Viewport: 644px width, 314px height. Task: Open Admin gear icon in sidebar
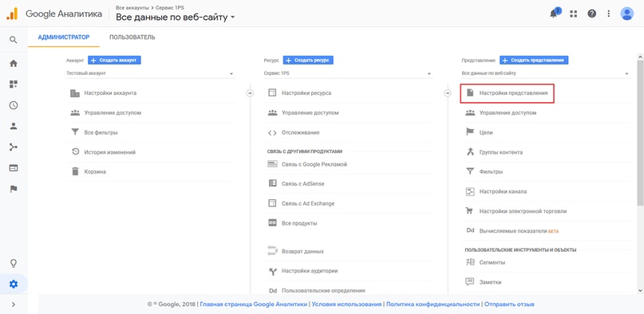(x=14, y=284)
